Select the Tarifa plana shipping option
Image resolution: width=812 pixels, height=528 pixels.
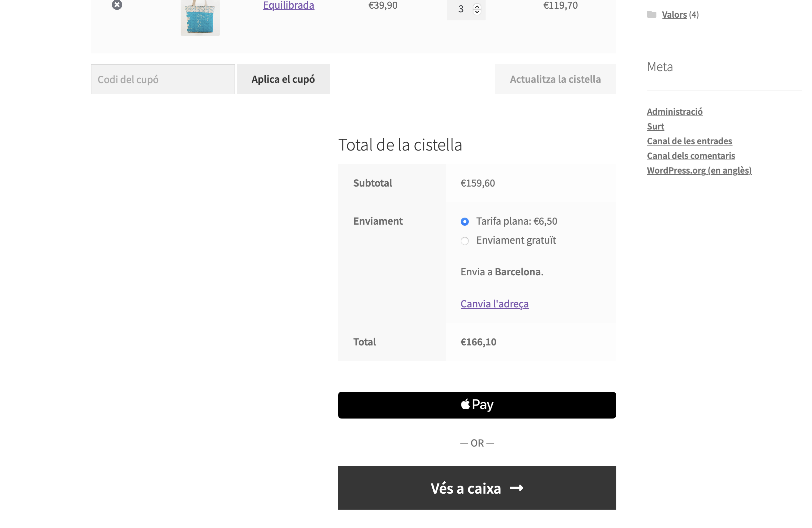(x=464, y=222)
